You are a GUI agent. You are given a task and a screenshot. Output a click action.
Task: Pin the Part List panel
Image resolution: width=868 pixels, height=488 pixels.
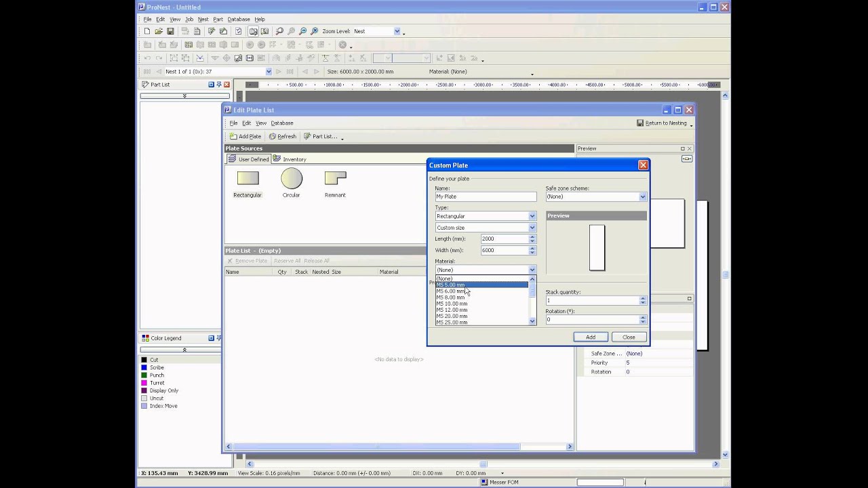pos(219,85)
